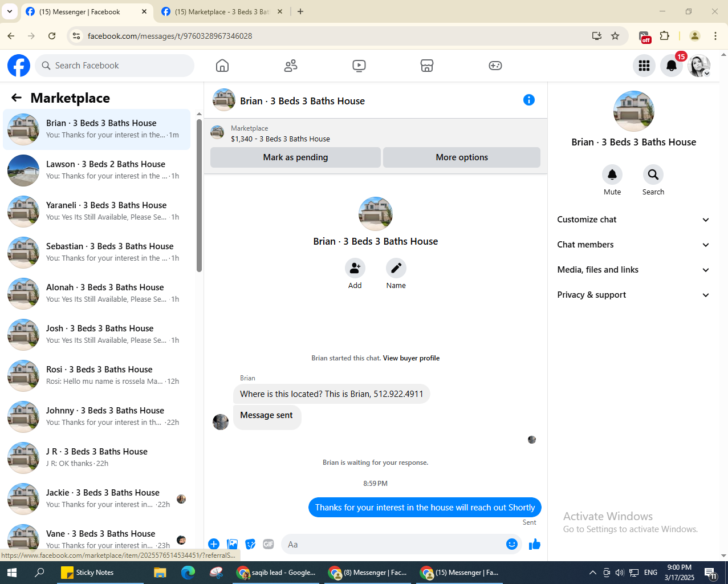
Task: Open a new browser tab
Action: click(x=300, y=11)
